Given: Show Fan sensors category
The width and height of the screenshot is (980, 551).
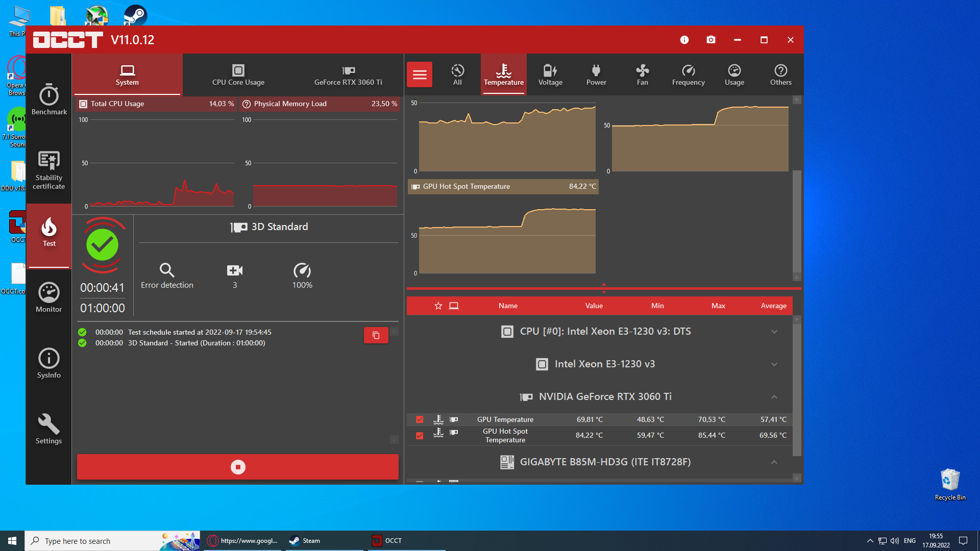Looking at the screenshot, I should [642, 74].
